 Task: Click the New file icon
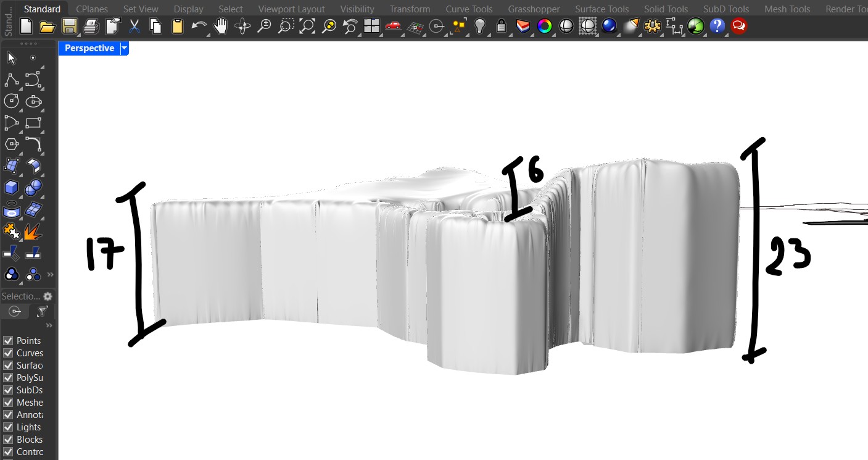tap(26, 27)
